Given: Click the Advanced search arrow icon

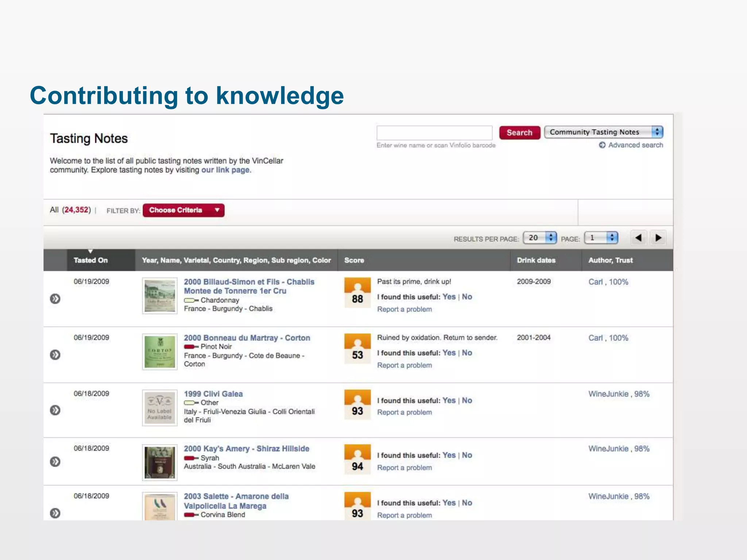Looking at the screenshot, I should pos(602,145).
